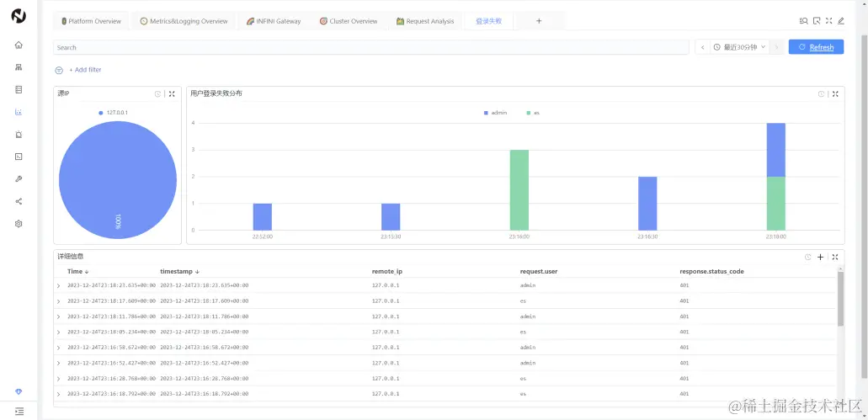Maximize the 用户登录失败分布 chart panel
This screenshot has width=868, height=420.
click(835, 94)
